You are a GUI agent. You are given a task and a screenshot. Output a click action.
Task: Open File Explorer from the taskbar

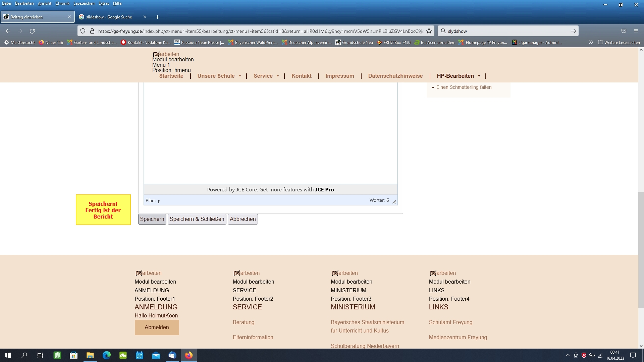click(90, 355)
